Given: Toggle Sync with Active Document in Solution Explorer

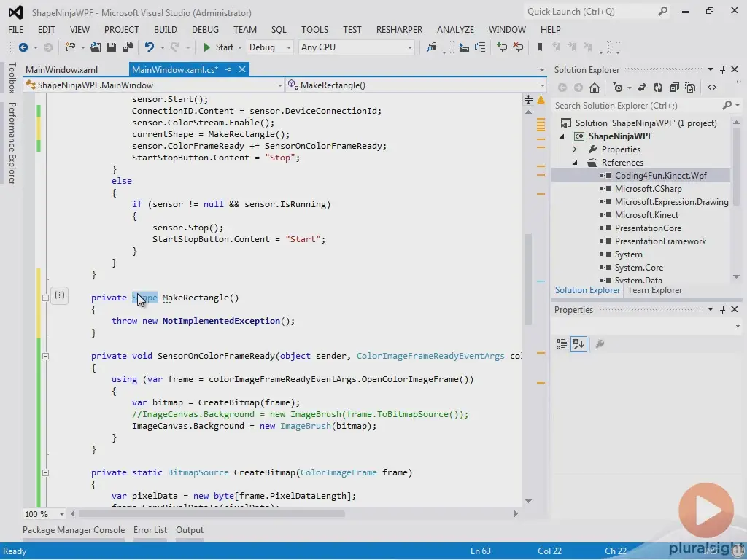Looking at the screenshot, I should tap(642, 87).
